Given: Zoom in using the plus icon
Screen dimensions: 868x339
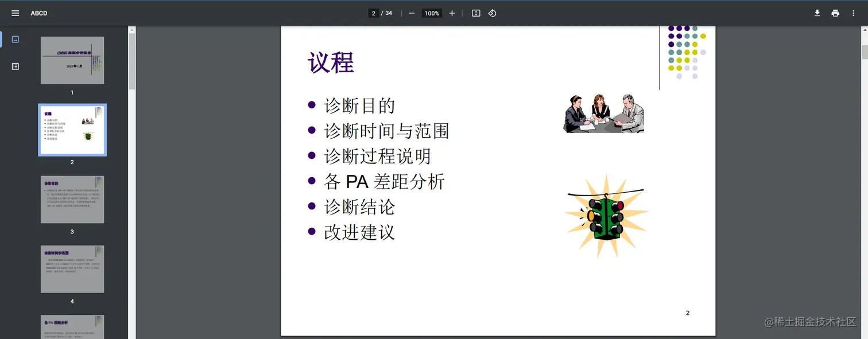Looking at the screenshot, I should (452, 13).
